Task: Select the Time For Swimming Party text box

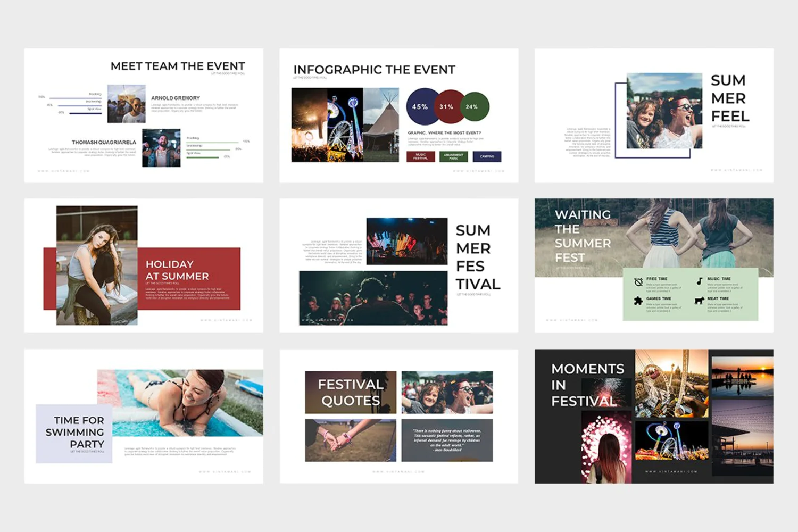Action: [x=74, y=434]
